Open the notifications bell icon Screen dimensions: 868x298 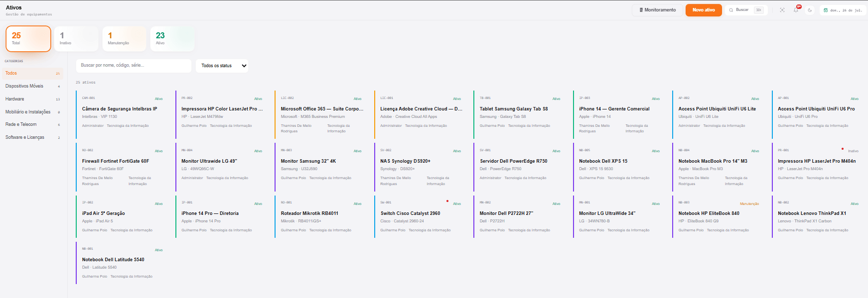(x=796, y=10)
